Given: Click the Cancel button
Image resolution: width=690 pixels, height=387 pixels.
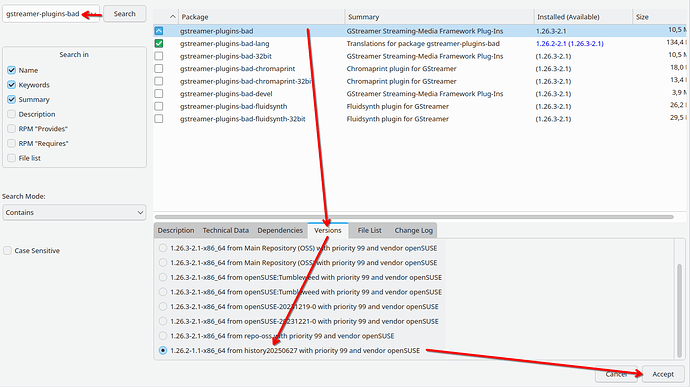Looking at the screenshot, I should coord(616,374).
